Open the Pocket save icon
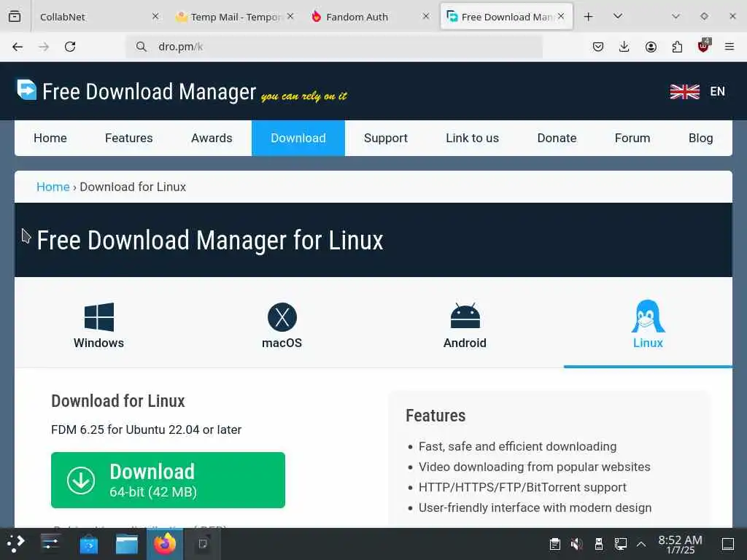Screen dimensions: 747x560 598,47
